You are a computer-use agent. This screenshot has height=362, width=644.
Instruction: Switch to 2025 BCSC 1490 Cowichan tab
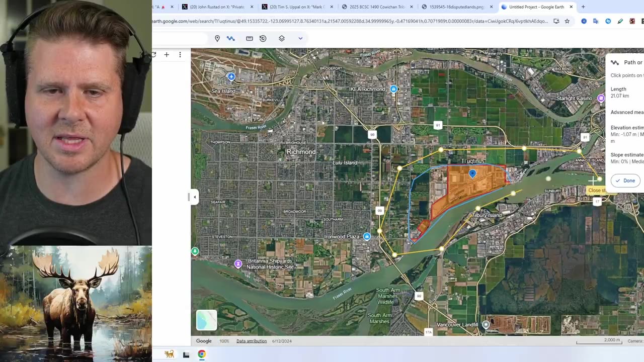click(377, 7)
